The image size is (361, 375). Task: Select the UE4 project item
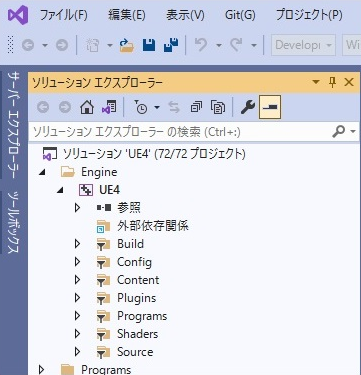point(110,190)
